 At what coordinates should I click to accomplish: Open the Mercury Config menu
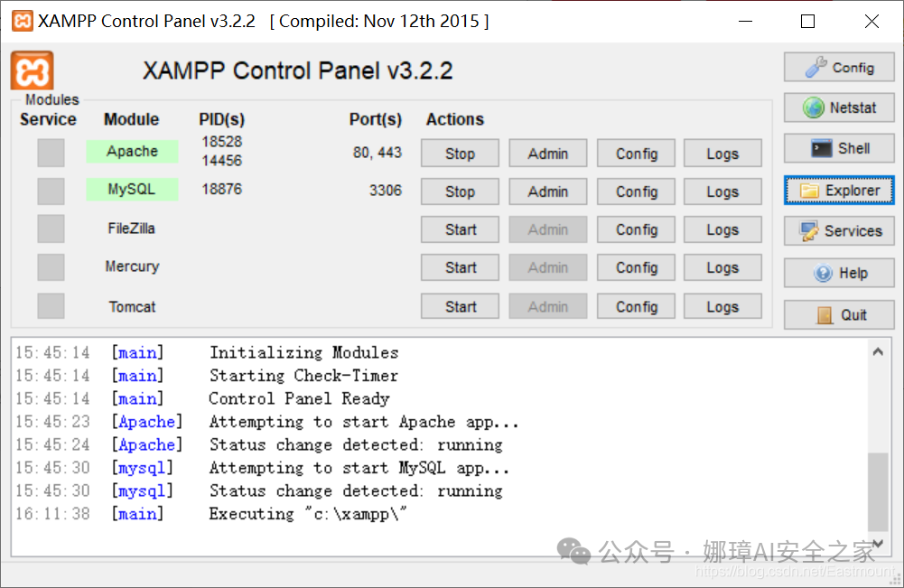point(636,267)
